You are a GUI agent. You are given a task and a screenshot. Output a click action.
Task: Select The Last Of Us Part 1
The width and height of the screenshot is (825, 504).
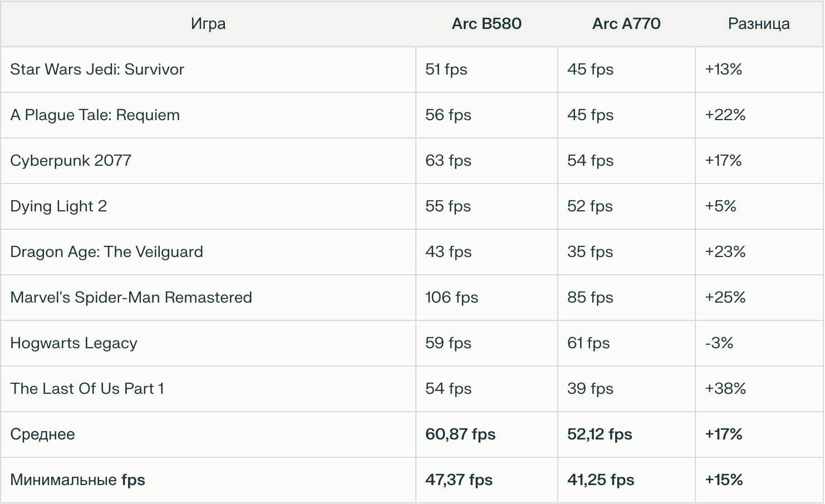[x=87, y=389]
